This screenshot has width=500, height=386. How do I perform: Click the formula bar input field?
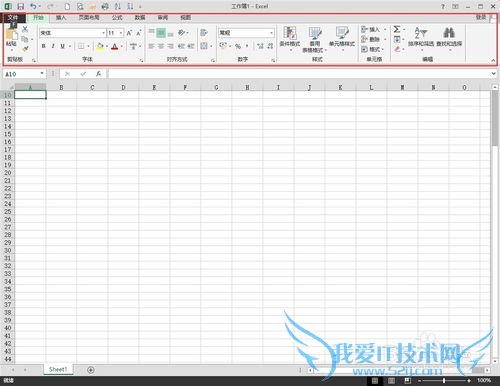pos(299,74)
